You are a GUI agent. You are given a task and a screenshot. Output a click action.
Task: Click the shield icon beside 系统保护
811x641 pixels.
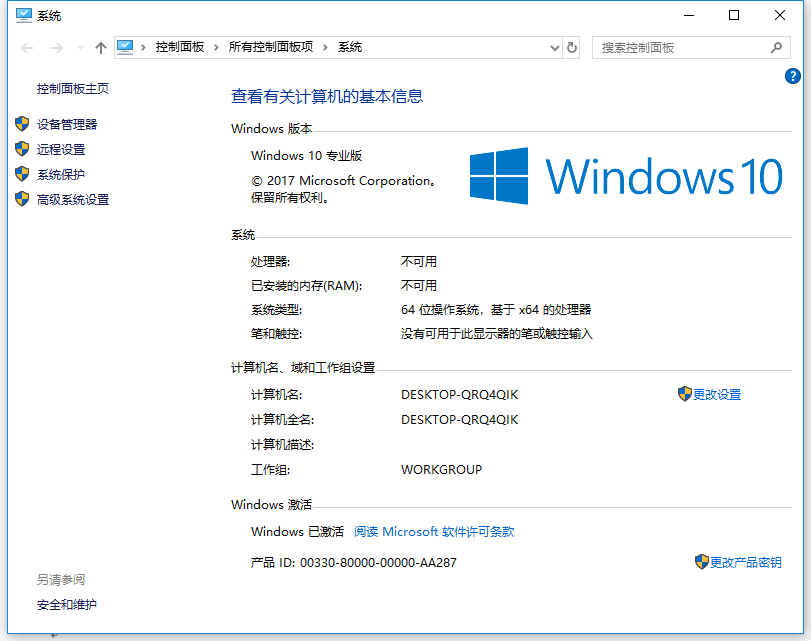[x=22, y=174]
